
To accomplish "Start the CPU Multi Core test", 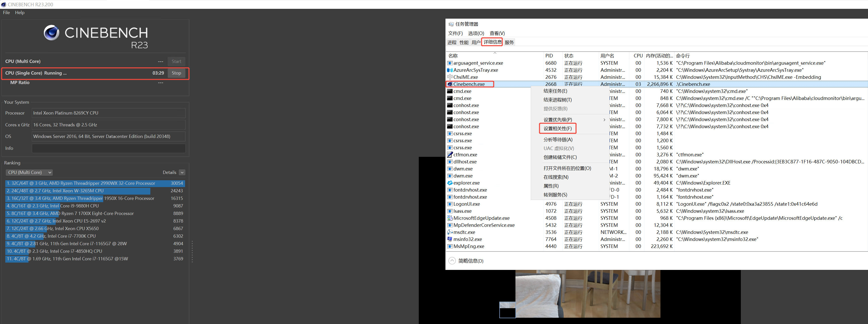I will click(x=176, y=61).
